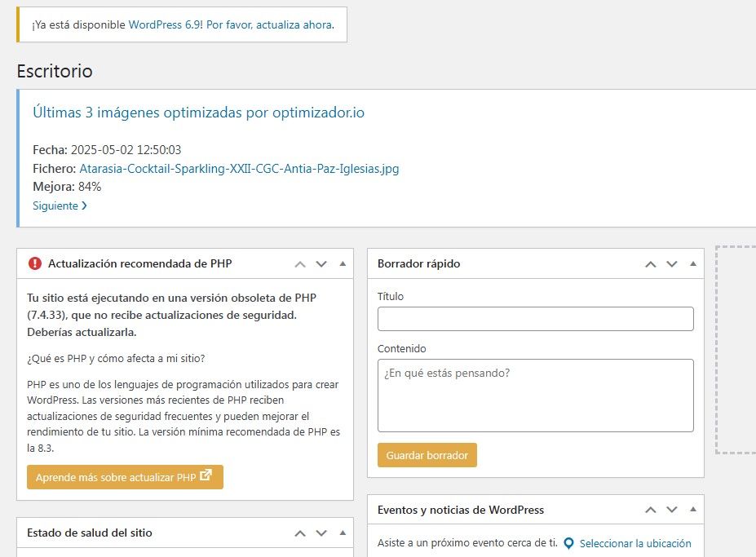This screenshot has width=756, height=557.
Task: Collapse the Borrador rápido panel
Action: [693, 264]
